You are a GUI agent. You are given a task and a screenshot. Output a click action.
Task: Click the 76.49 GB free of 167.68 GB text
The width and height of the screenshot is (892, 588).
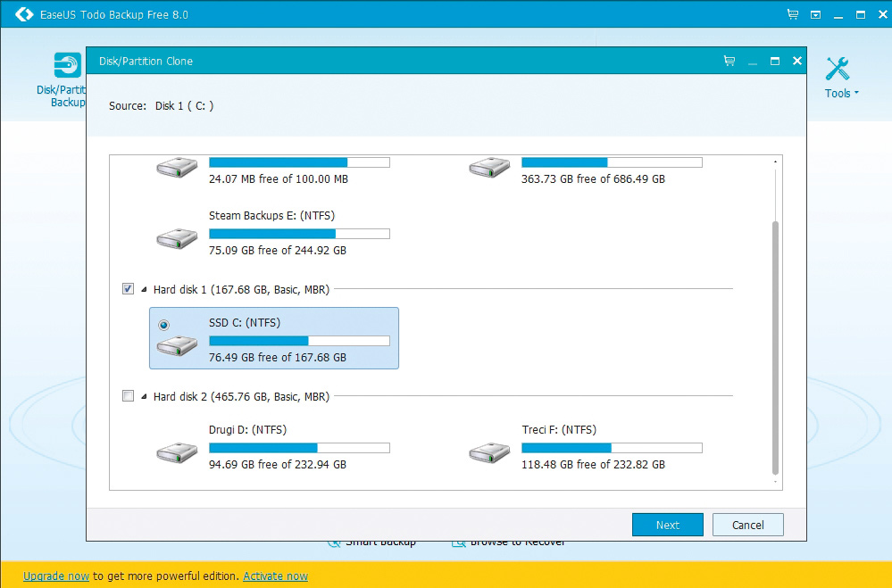click(x=278, y=358)
